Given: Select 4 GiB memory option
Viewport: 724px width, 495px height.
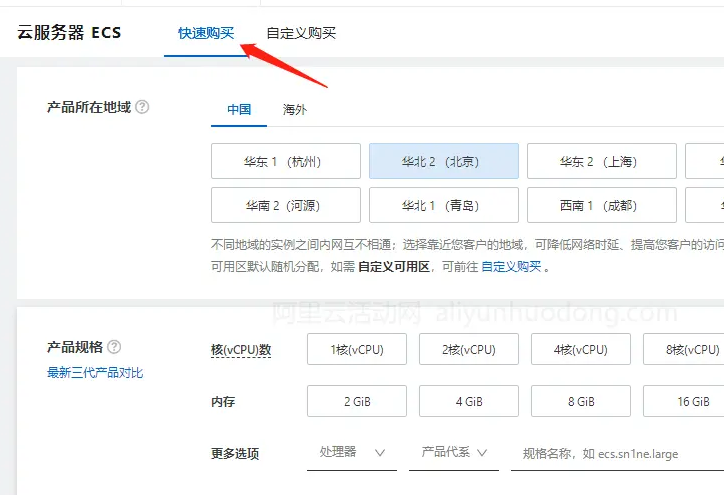Looking at the screenshot, I should point(469,401).
